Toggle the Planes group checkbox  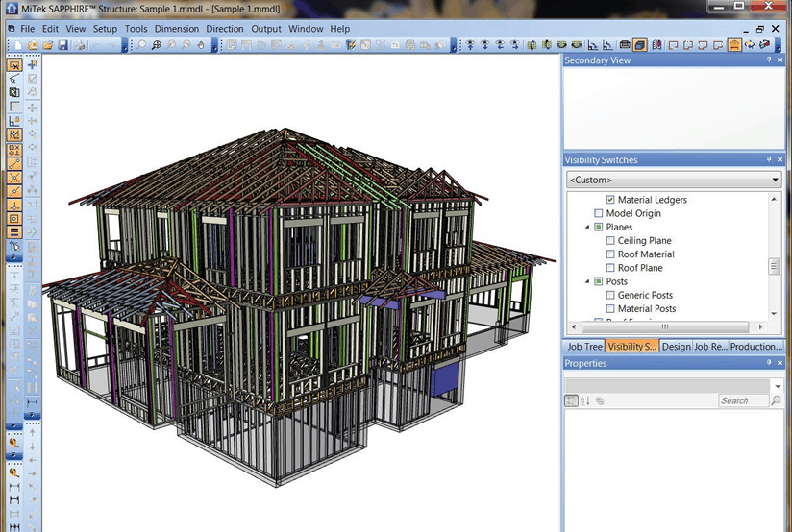click(599, 227)
